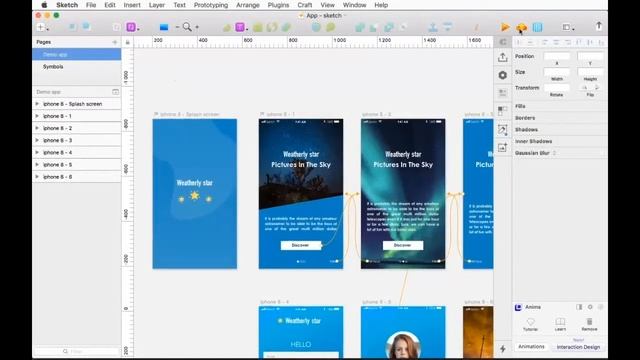
Task: Toggle the ruler lock icon
Action: [x=127, y=42]
